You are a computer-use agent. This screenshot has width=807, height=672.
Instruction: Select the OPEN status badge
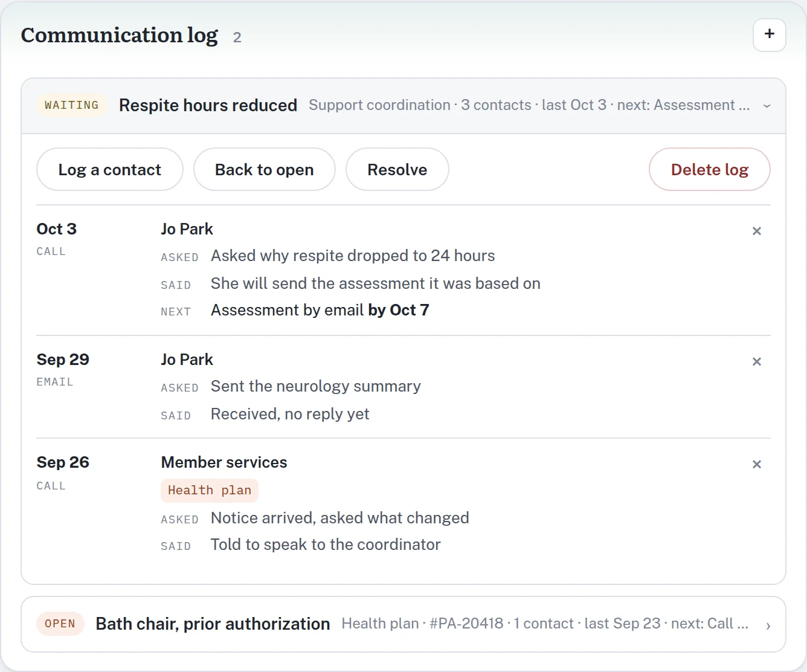(60, 624)
